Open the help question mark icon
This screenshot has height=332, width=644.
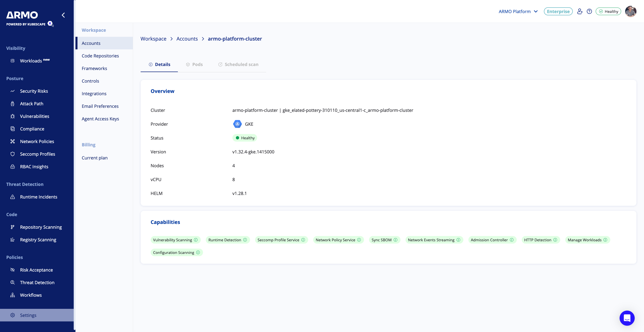point(589,11)
